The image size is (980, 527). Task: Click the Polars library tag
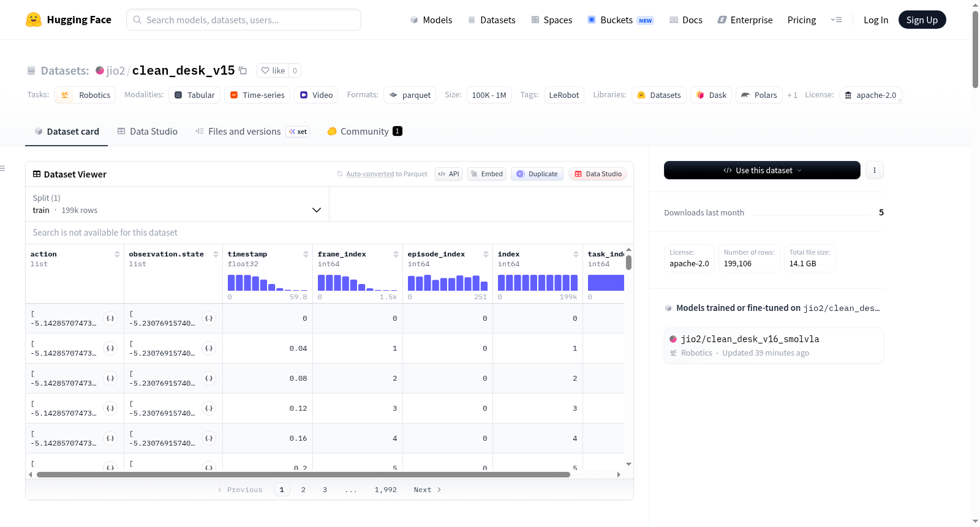[759, 95]
